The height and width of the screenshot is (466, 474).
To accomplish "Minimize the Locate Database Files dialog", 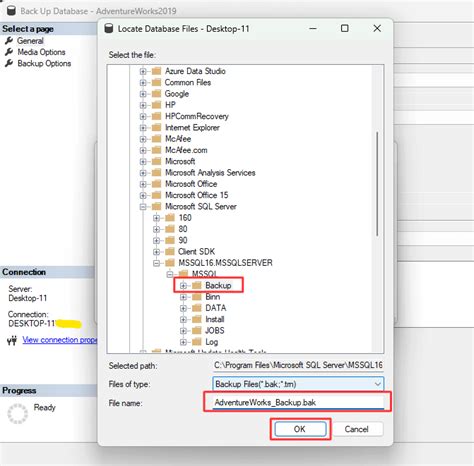I will click(313, 28).
